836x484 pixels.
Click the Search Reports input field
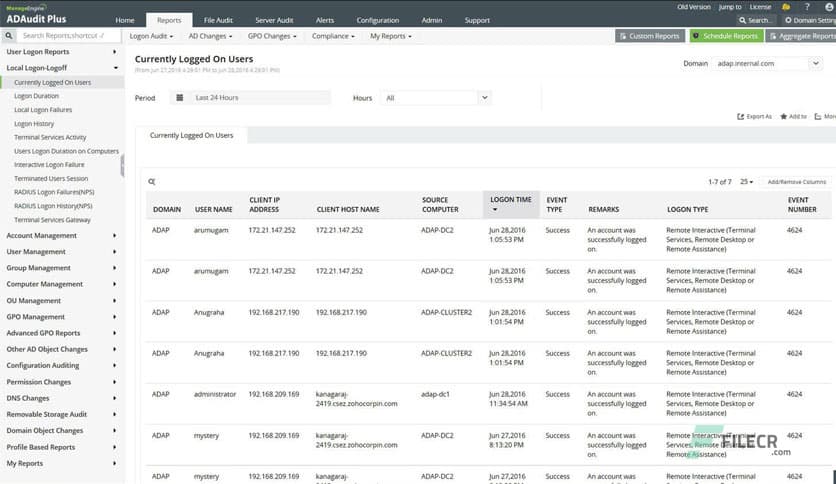point(68,36)
